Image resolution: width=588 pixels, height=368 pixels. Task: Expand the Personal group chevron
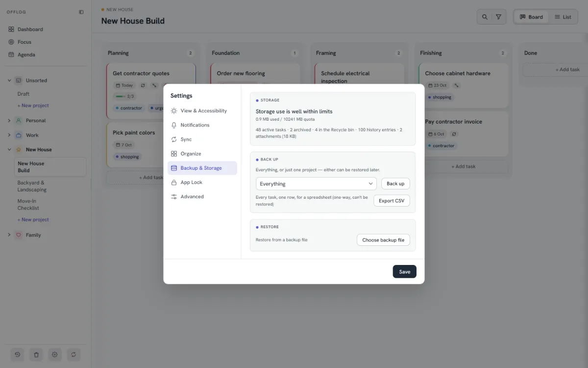[9, 121]
